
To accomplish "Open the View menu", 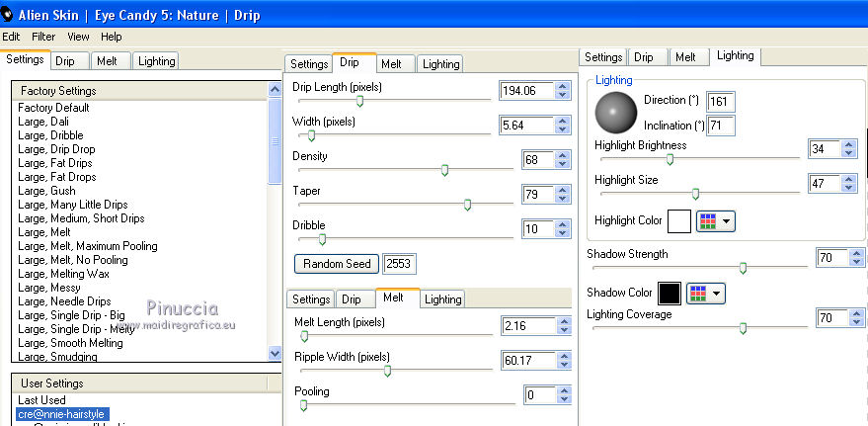I will [78, 37].
